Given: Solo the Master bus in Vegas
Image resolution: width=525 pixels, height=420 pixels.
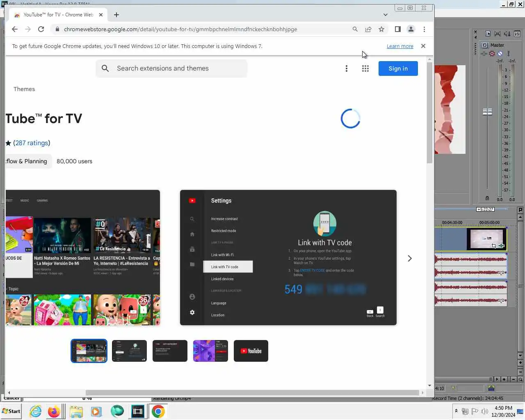Looking at the screenshot, I should (x=508, y=54).
